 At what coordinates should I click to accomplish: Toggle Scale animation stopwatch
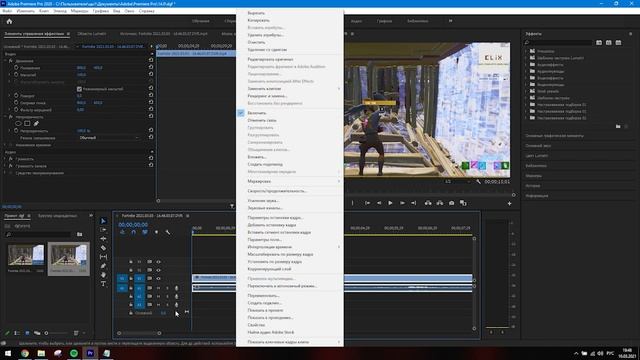click(16, 75)
